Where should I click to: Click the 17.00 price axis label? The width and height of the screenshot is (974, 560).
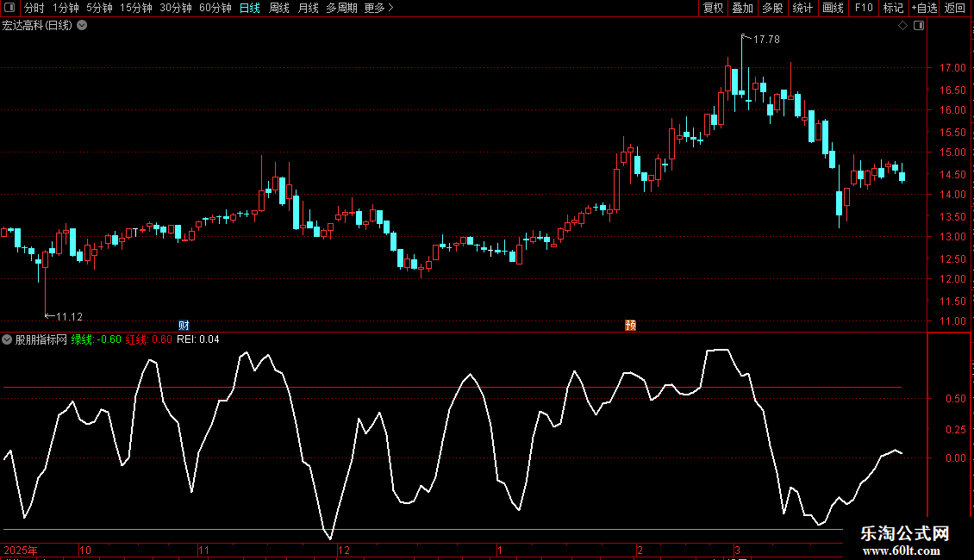click(952, 68)
